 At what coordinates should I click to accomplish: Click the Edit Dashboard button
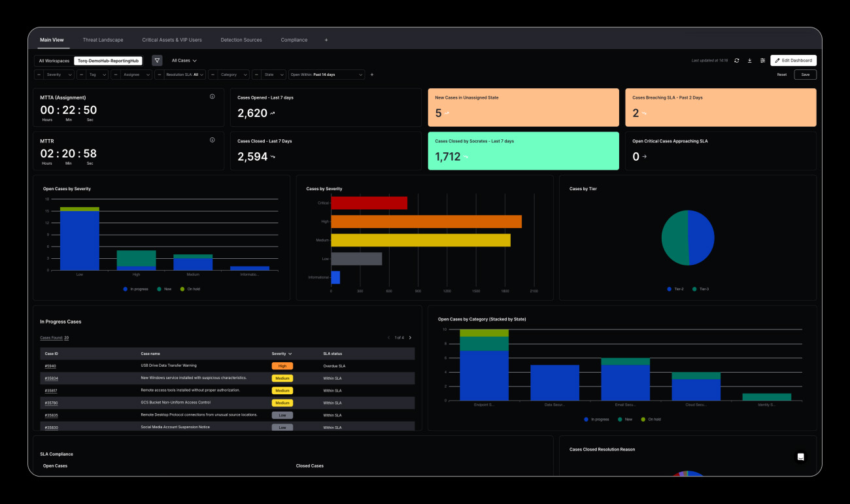(793, 60)
